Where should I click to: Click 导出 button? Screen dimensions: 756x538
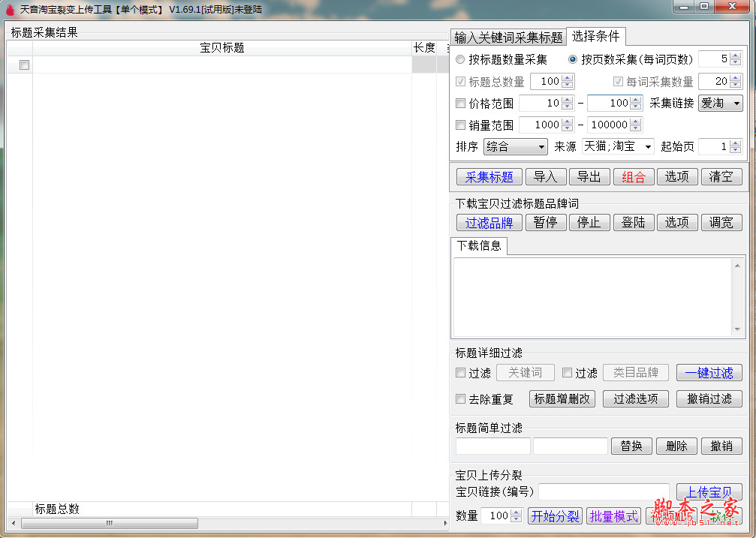pos(589,177)
